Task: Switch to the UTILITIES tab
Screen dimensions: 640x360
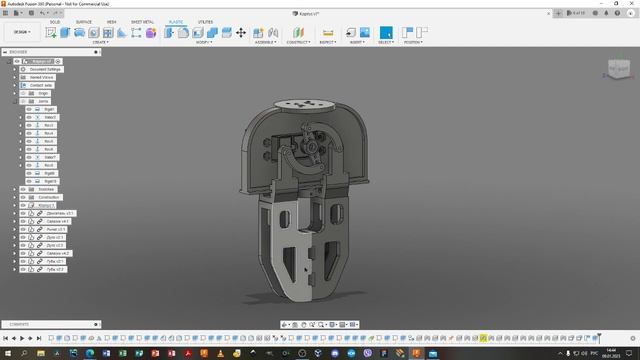Action: 205,22
